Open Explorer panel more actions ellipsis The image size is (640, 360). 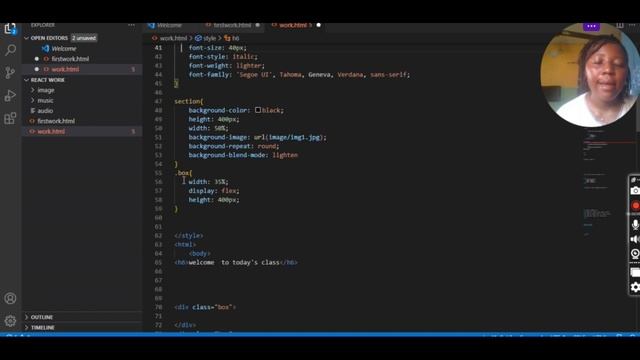131,25
